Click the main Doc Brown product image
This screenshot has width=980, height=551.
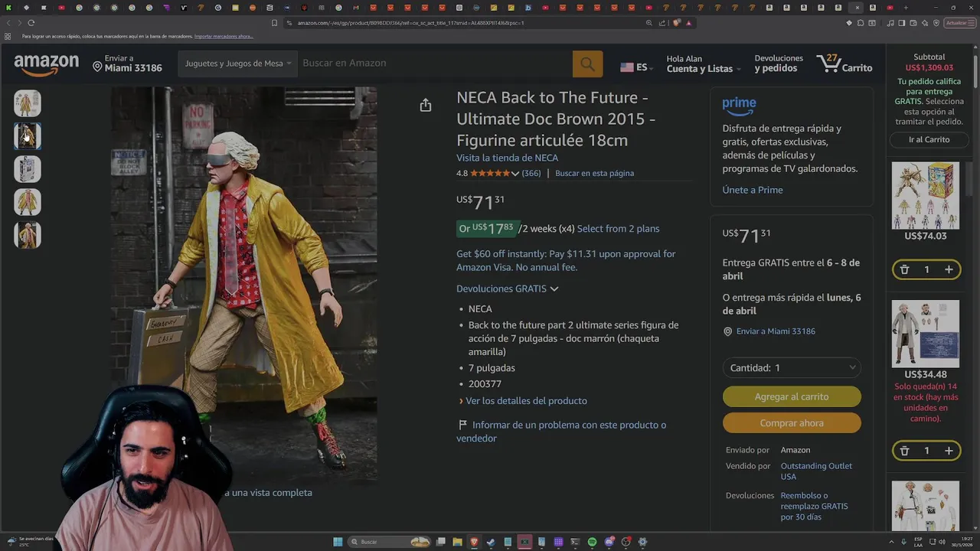tap(243, 283)
